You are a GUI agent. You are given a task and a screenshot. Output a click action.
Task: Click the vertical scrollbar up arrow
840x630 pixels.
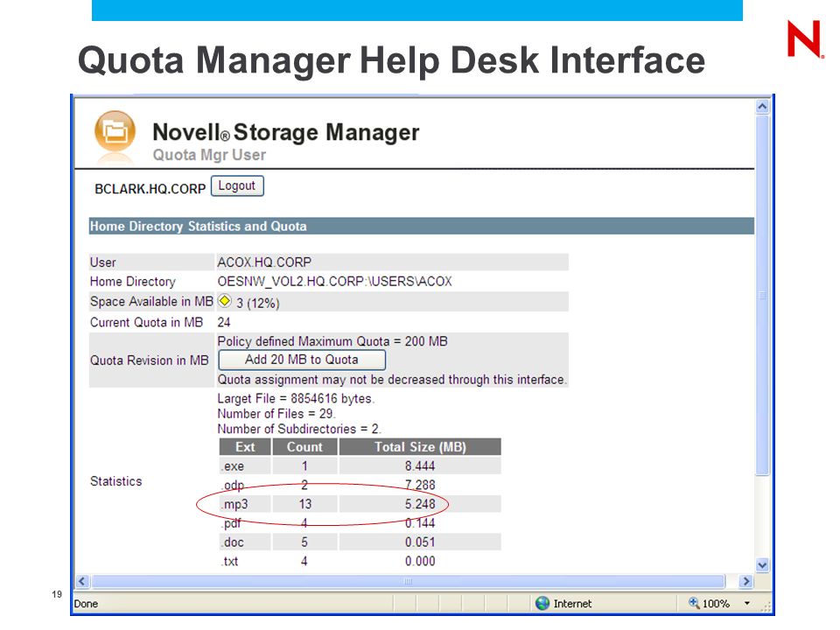click(762, 106)
